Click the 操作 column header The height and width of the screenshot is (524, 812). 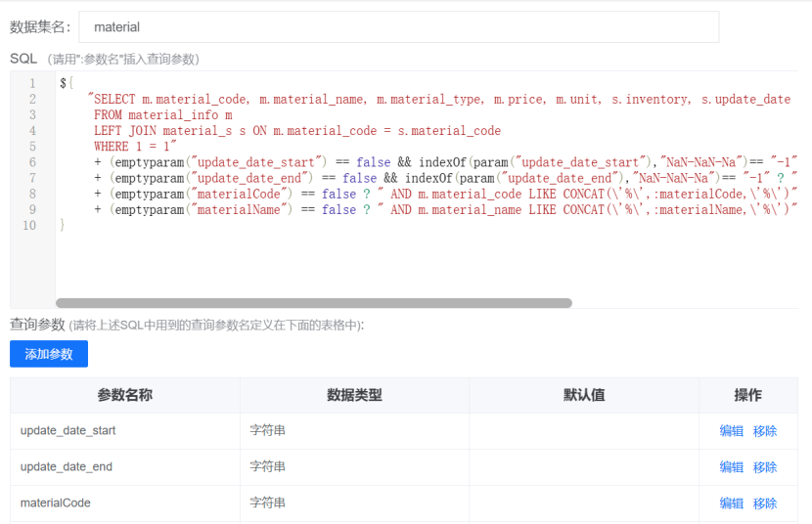pyautogui.click(x=747, y=395)
